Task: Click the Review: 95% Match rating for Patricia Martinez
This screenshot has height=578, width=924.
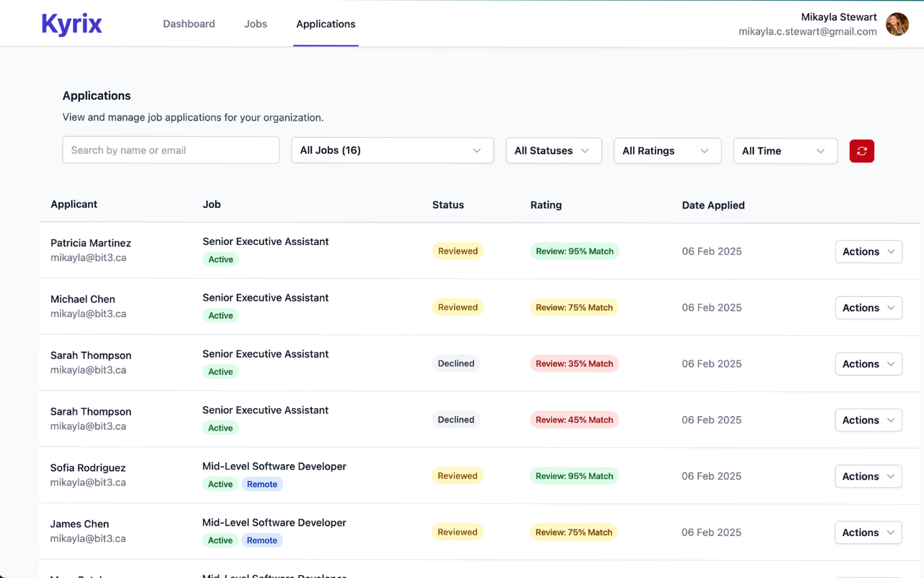Action: (575, 251)
